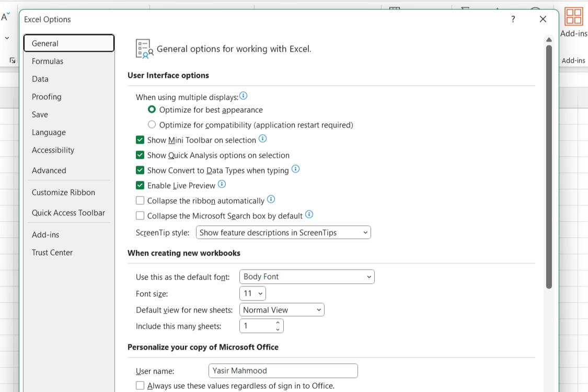Open the default font Body Font dropdown
Screen dimensions: 588x392
tap(307, 277)
